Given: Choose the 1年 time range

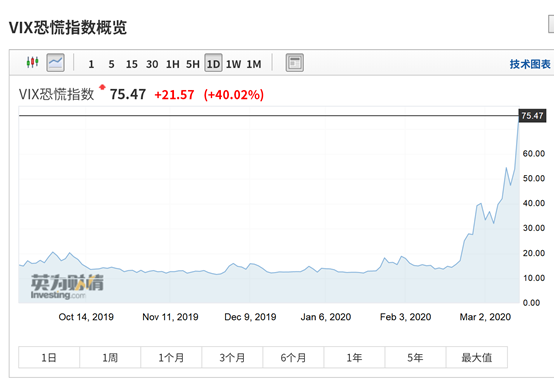Looking at the screenshot, I should click(x=354, y=357).
